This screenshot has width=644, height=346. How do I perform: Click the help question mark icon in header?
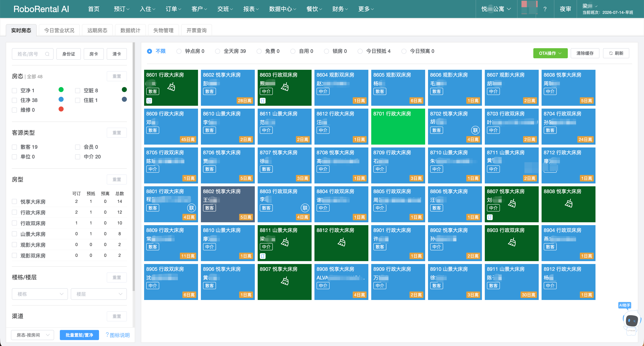545,9
